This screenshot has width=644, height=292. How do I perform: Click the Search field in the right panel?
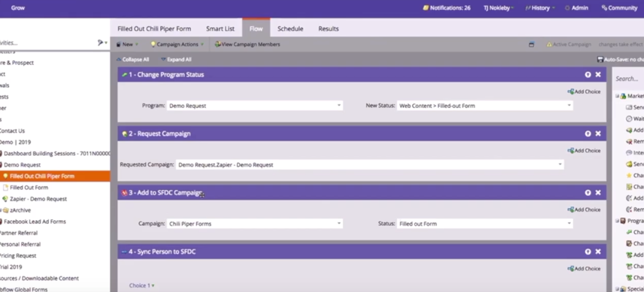tap(629, 79)
